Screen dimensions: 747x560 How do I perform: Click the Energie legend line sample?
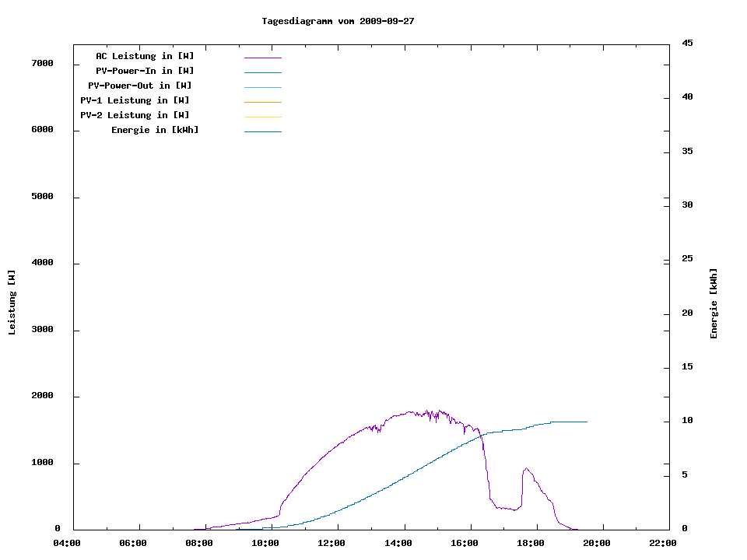(x=262, y=131)
